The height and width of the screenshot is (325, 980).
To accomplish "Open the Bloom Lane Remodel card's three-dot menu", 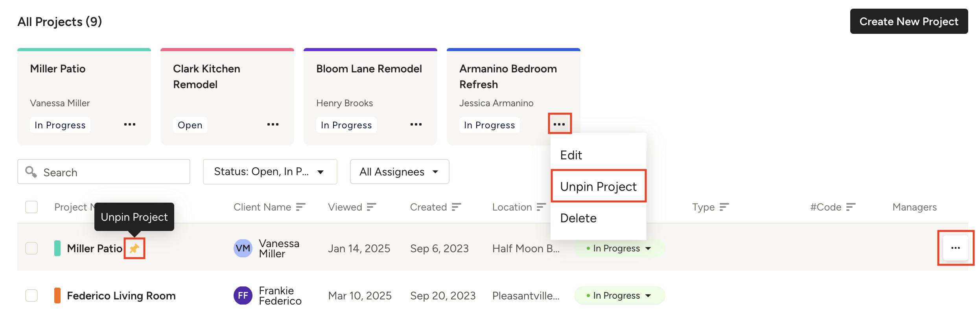I will 416,124.
